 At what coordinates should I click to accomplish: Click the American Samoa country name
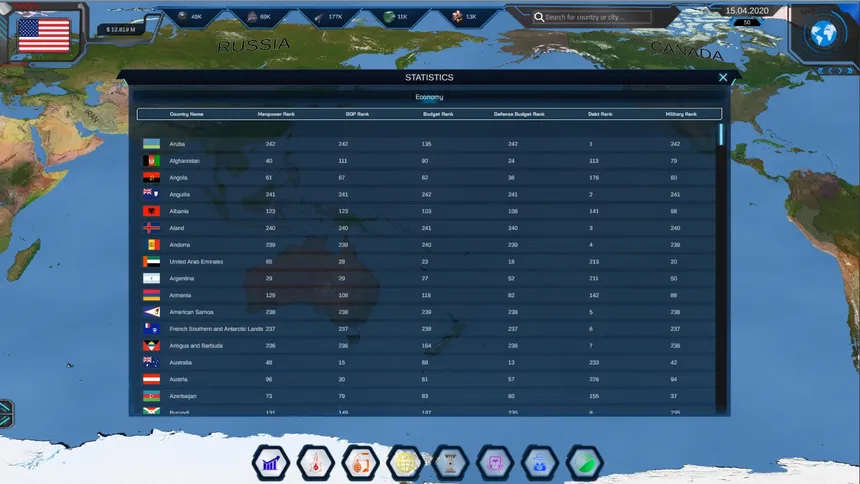[x=191, y=312]
